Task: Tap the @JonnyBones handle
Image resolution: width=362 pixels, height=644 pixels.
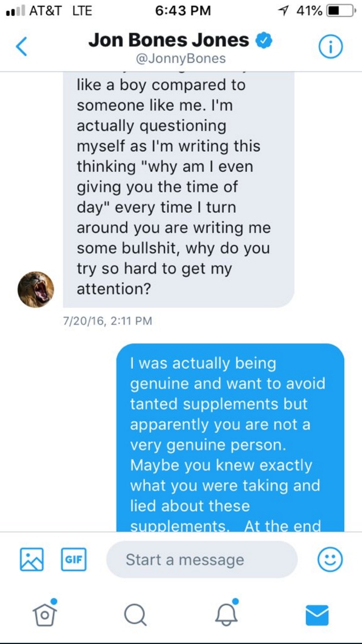Action: click(181, 59)
